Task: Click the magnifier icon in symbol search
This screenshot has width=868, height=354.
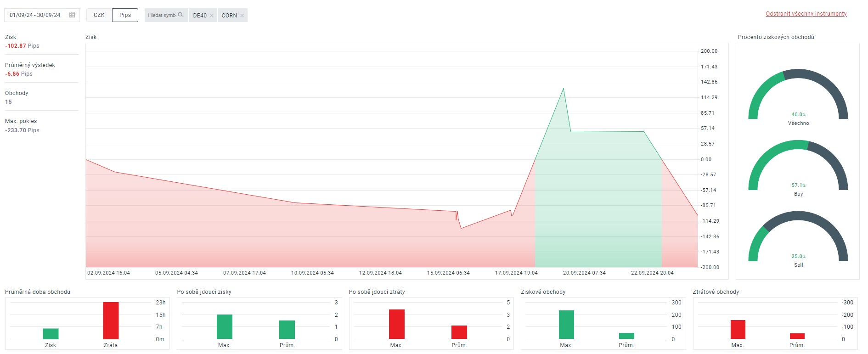Action: pyautogui.click(x=180, y=15)
